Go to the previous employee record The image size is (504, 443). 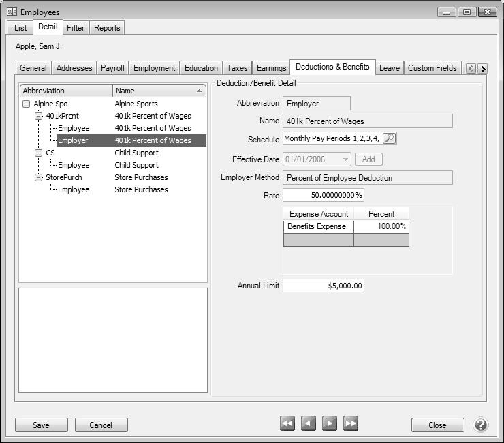(x=309, y=423)
